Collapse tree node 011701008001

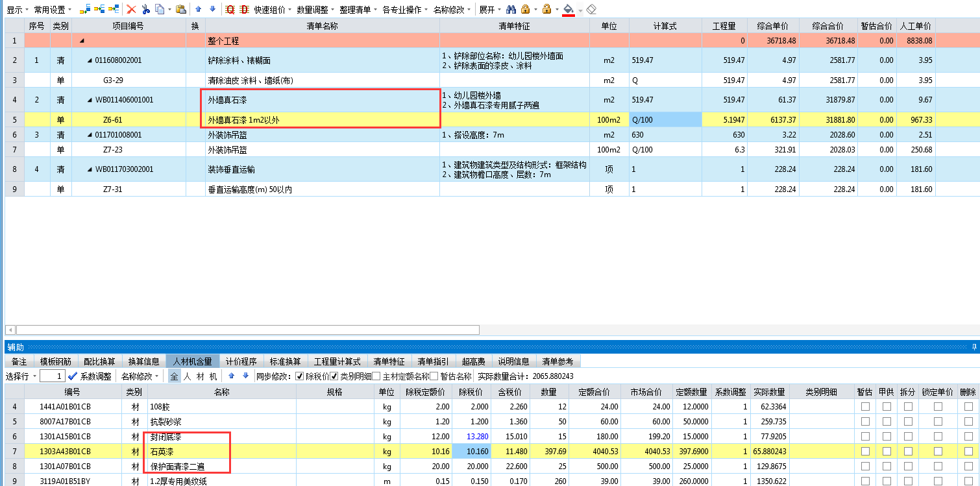(90, 135)
